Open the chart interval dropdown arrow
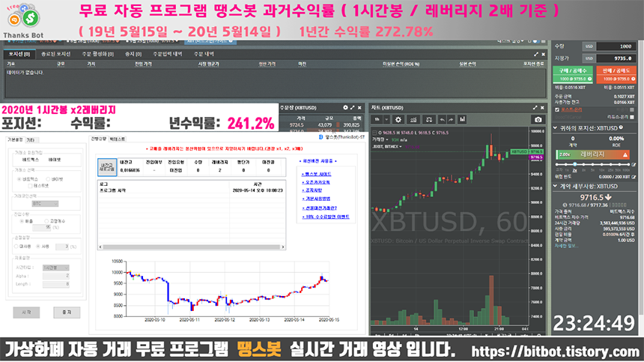The image size is (644, 362). point(386,120)
